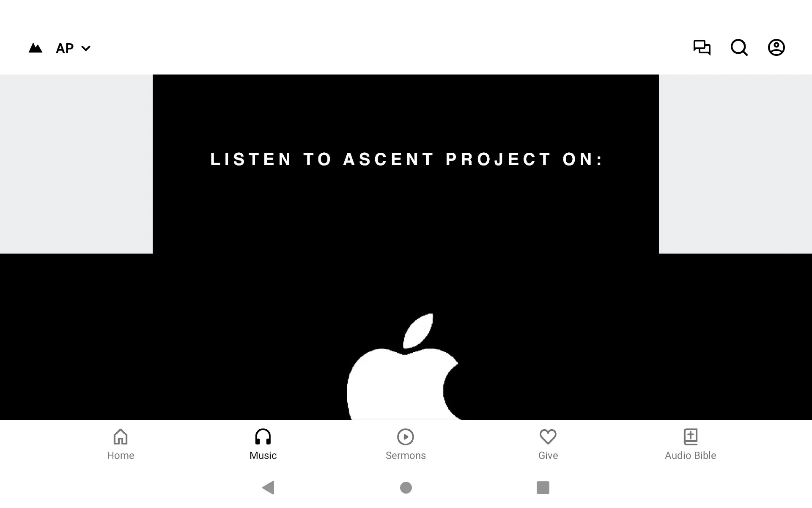
Task: Tap rewind playback control
Action: 269,488
